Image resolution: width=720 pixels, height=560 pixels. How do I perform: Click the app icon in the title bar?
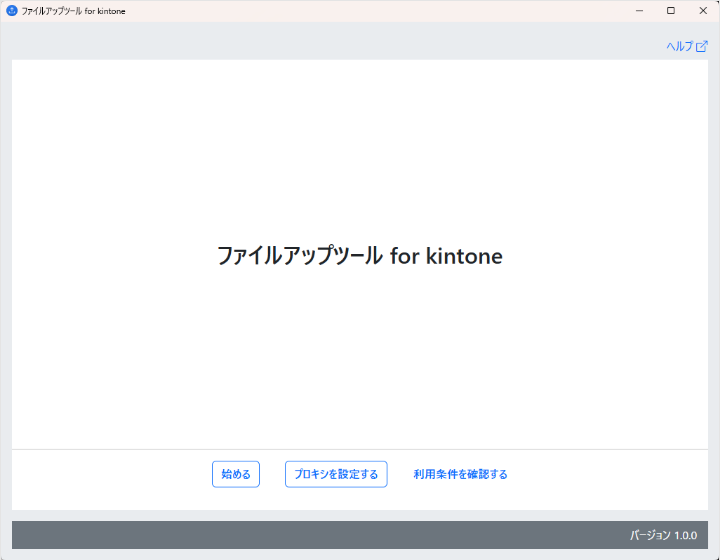coord(12,11)
